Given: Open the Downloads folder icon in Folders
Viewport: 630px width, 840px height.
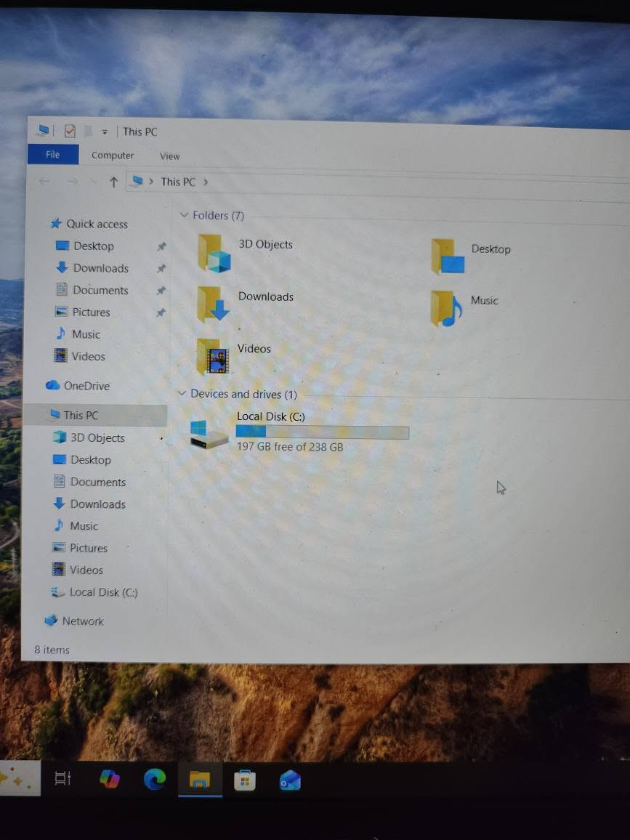Looking at the screenshot, I should 213,304.
